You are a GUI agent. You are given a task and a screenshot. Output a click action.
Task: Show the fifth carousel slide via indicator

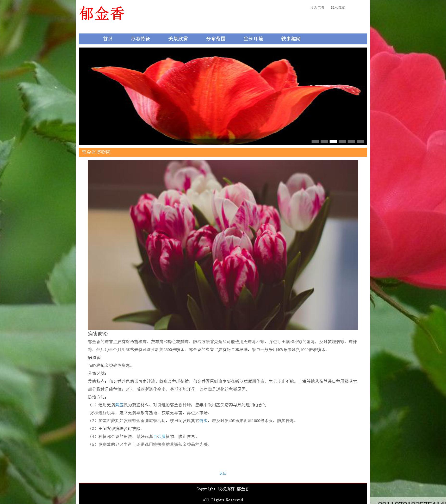pyautogui.click(x=351, y=142)
